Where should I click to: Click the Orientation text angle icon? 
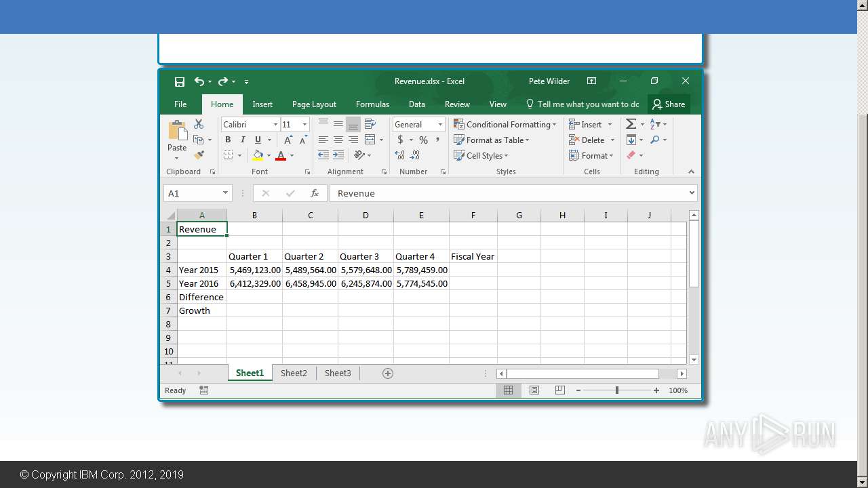point(359,155)
